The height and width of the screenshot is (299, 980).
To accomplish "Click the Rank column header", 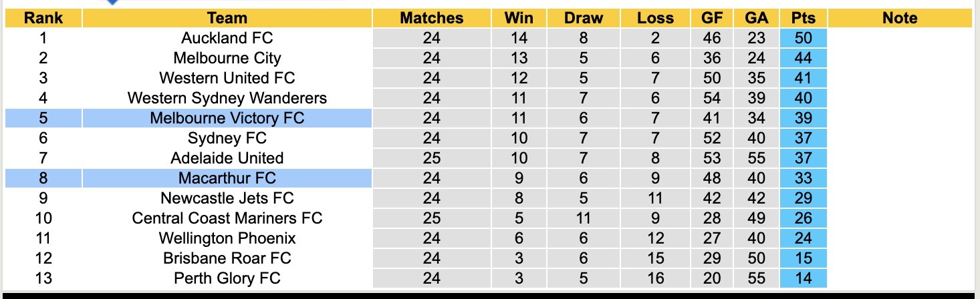I will [43, 18].
